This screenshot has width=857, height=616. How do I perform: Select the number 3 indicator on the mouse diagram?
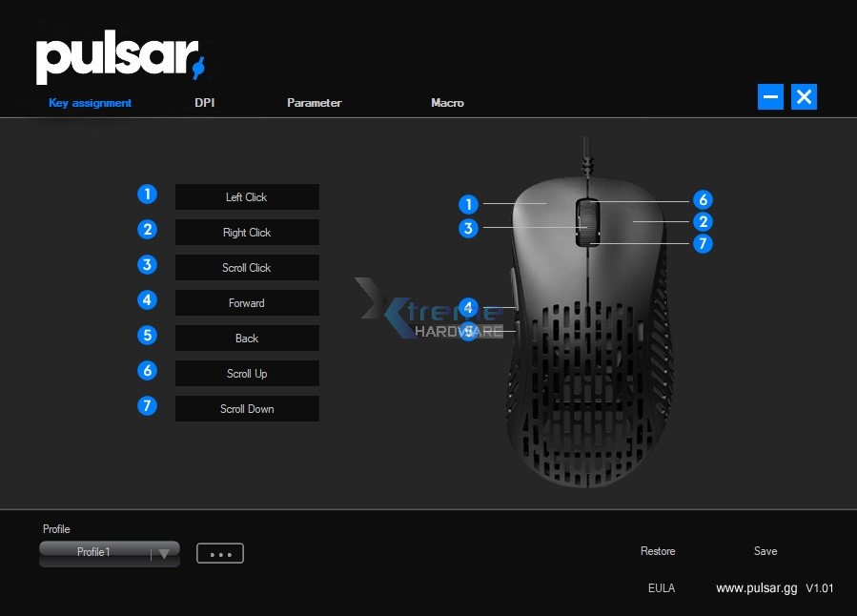[468, 228]
